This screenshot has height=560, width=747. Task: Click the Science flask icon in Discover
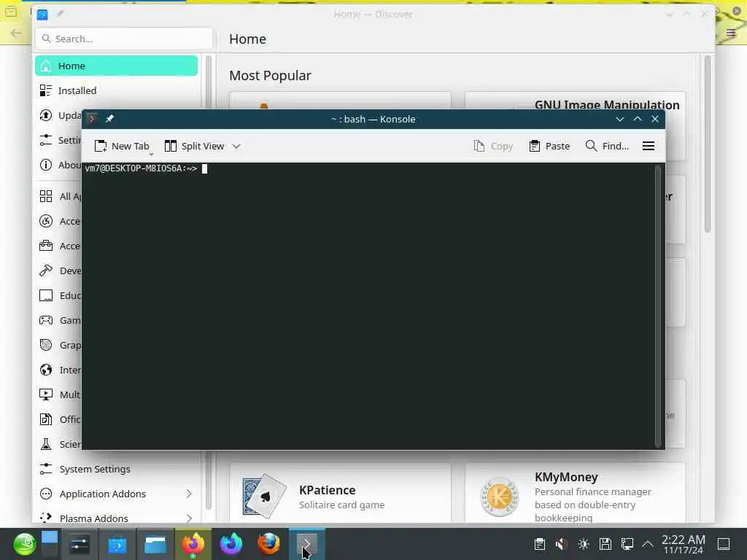coord(46,444)
